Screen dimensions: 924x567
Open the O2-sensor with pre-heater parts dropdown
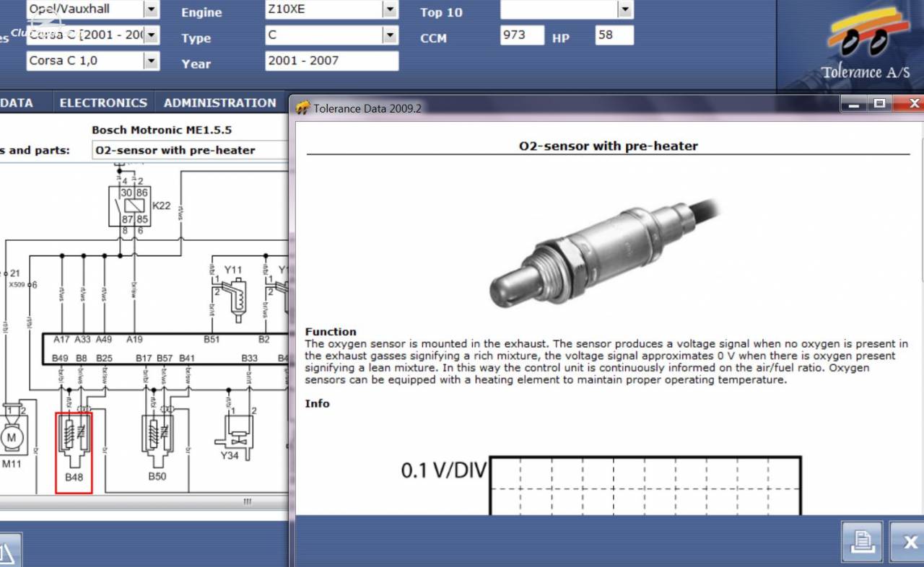(x=191, y=150)
